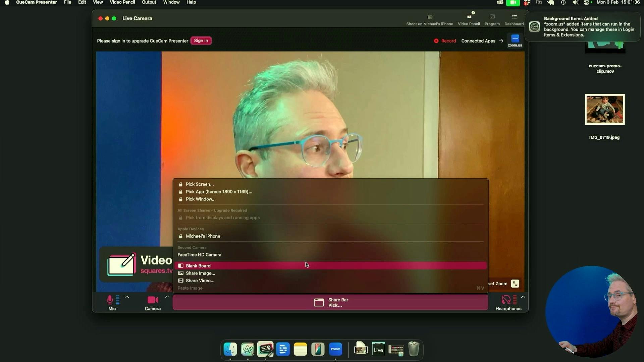Choose Share Video... menu entry
The image size is (644, 362).
[330, 281]
